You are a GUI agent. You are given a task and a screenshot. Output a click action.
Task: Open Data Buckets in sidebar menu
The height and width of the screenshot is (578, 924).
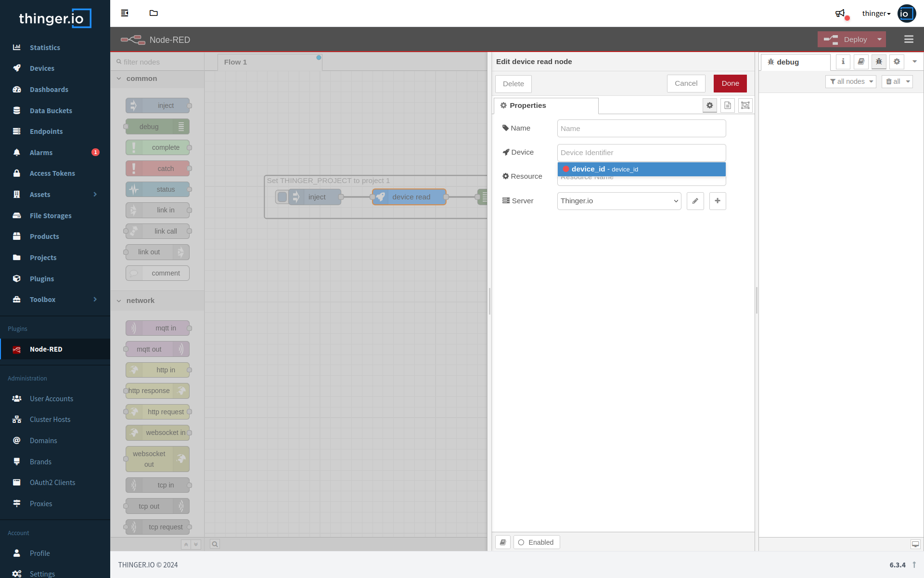click(51, 111)
